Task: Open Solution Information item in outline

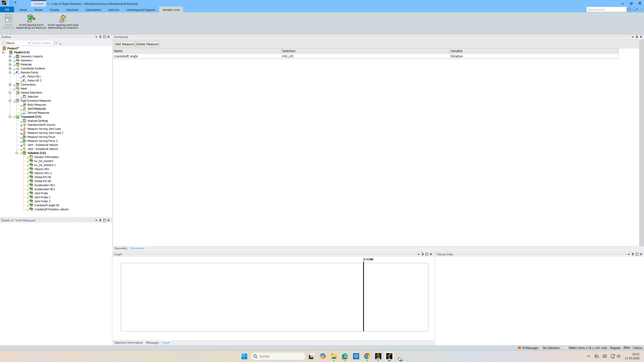Action: click(x=46, y=157)
